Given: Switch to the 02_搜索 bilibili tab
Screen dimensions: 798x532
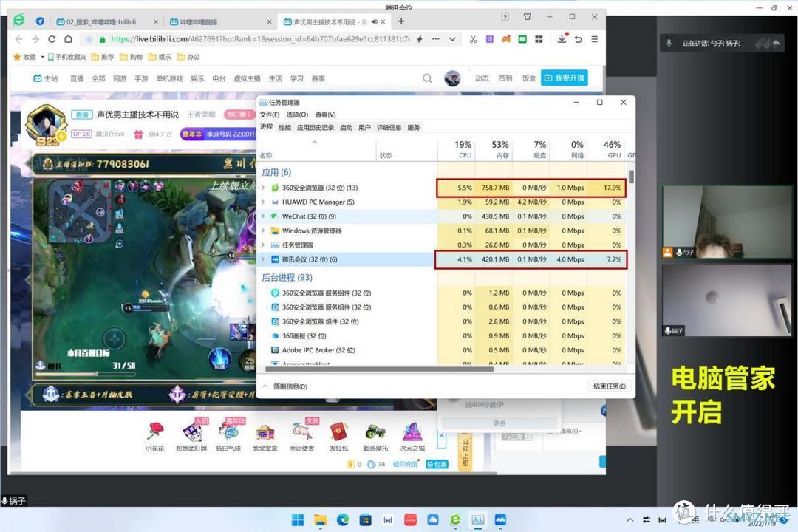Looking at the screenshot, I should click(x=100, y=22).
